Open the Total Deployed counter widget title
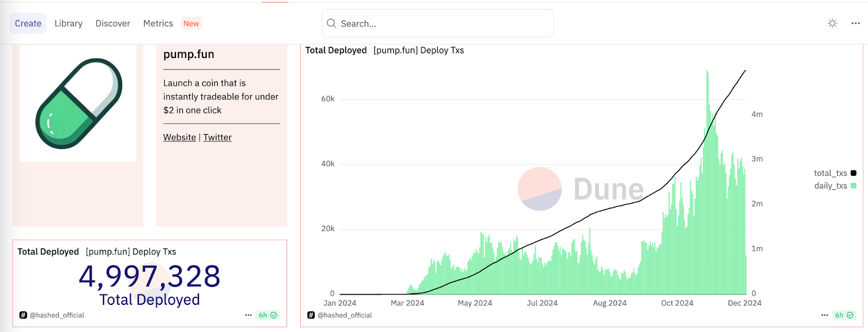This screenshot has height=332, width=868. (48, 252)
